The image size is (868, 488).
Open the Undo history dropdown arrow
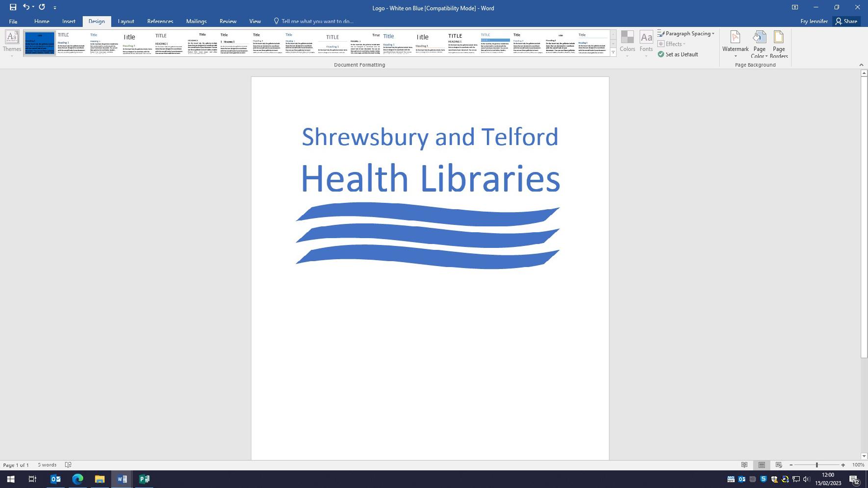33,7
